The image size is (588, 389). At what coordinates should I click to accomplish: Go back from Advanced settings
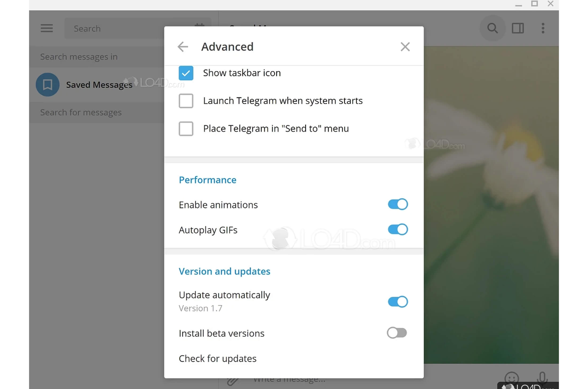point(183,47)
